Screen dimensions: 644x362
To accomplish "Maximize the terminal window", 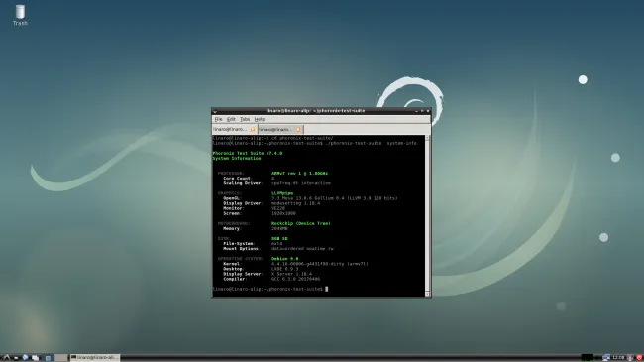I will click(x=422, y=111).
